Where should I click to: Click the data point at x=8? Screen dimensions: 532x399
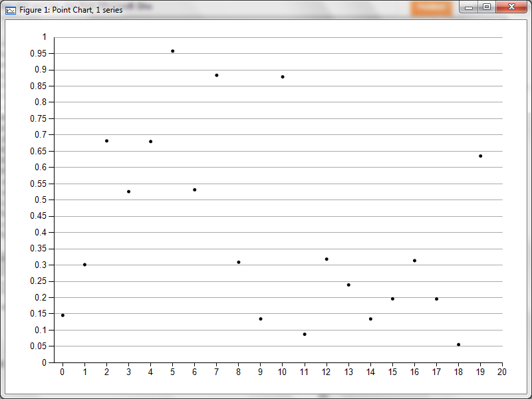click(239, 262)
